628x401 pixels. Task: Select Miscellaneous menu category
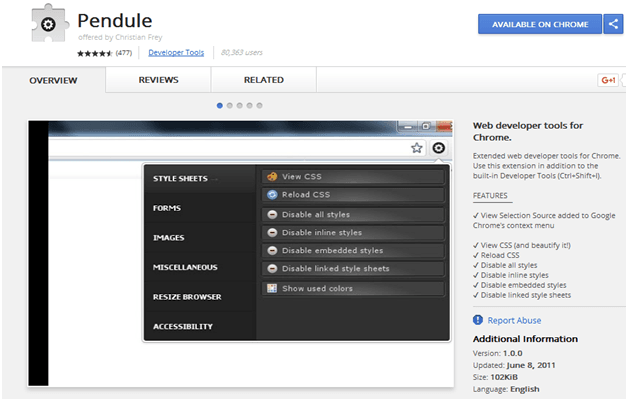click(x=199, y=267)
